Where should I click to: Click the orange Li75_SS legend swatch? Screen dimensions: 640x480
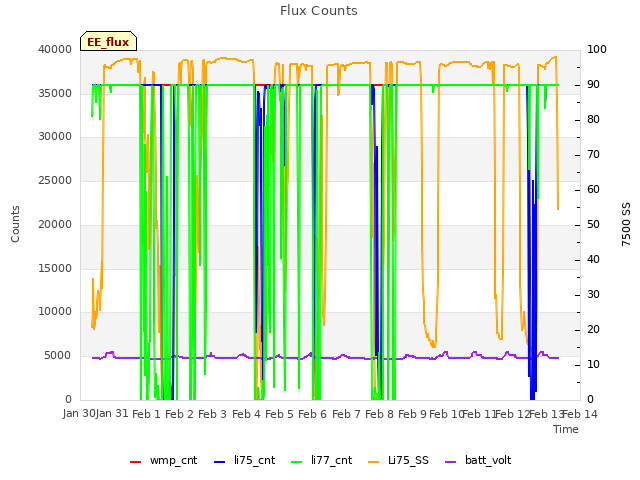[x=373, y=462]
